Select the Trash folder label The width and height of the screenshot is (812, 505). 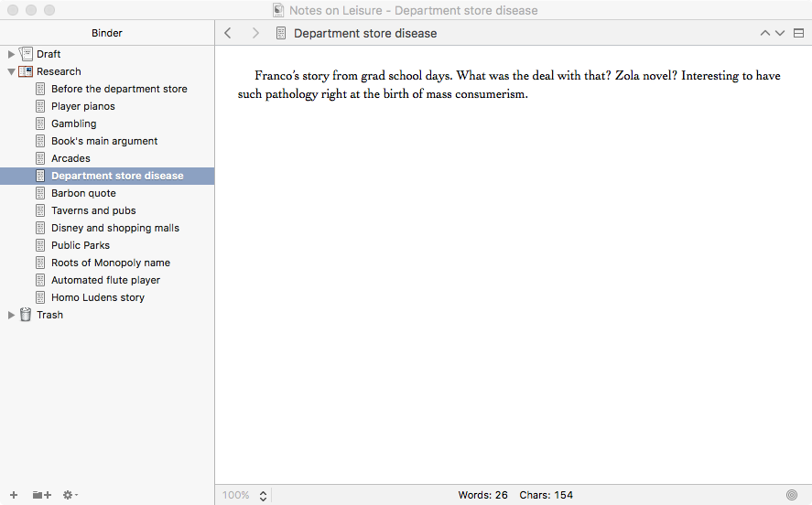49,315
